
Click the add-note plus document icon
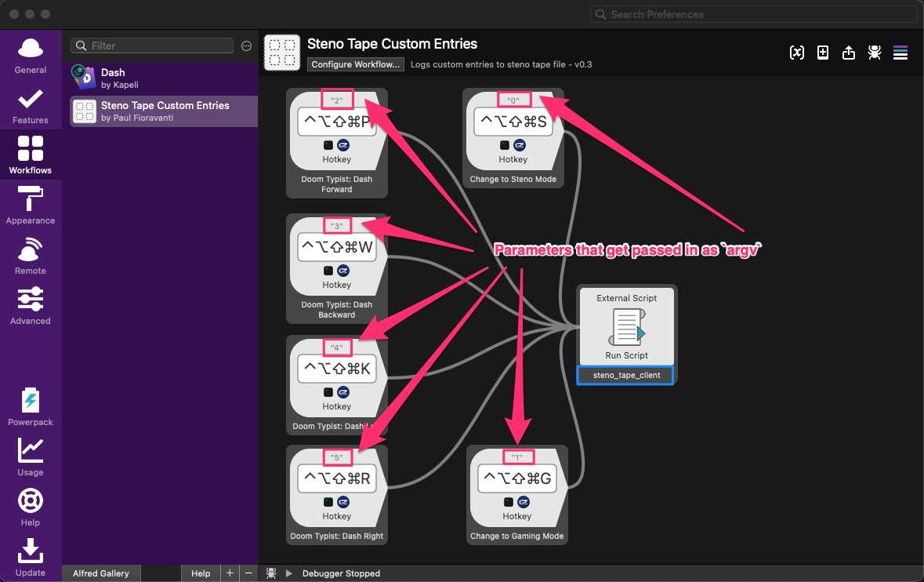[x=823, y=53]
